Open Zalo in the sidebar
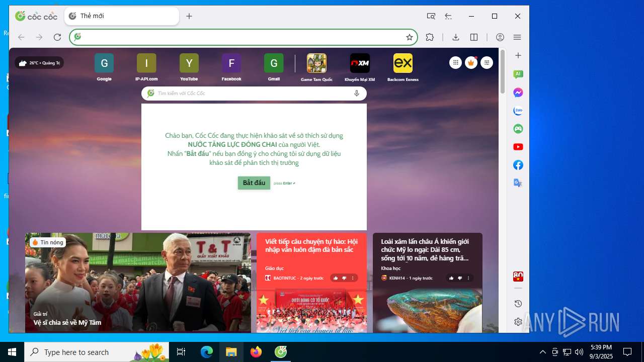The height and width of the screenshot is (362, 644). (518, 111)
